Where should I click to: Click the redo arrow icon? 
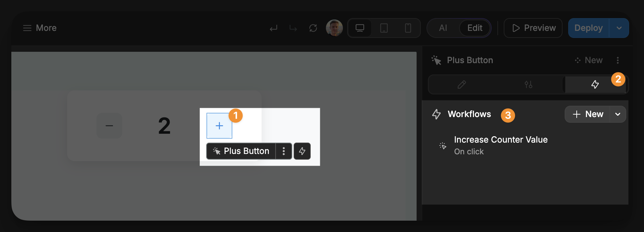pyautogui.click(x=293, y=28)
